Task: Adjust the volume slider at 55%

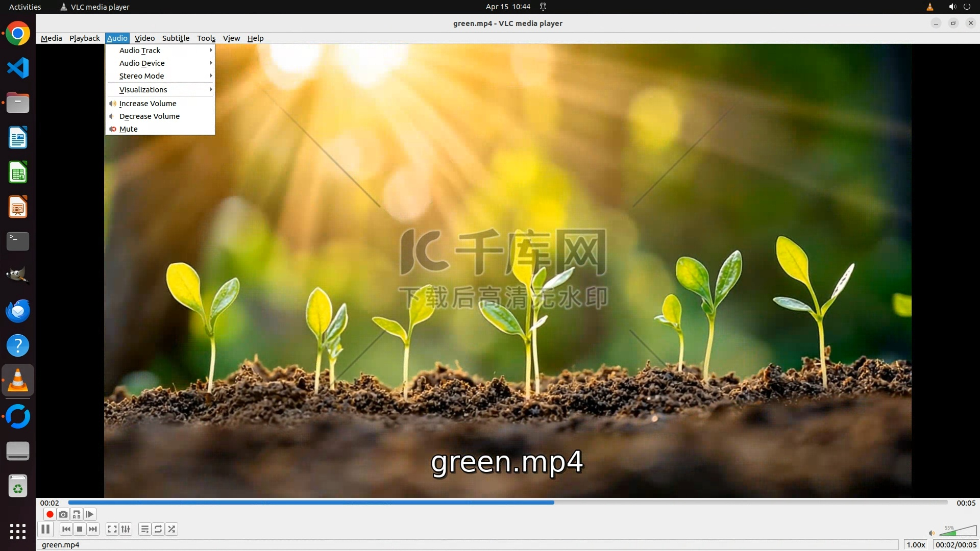Action: click(955, 532)
